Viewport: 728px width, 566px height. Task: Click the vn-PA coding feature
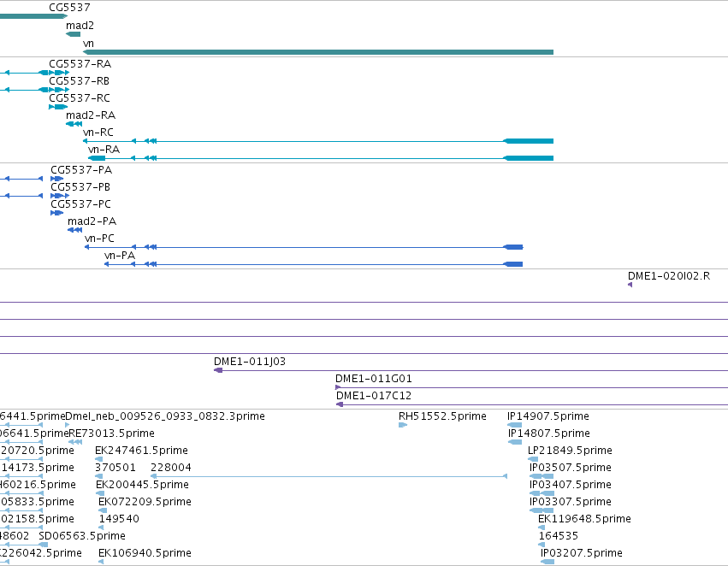[x=313, y=264]
